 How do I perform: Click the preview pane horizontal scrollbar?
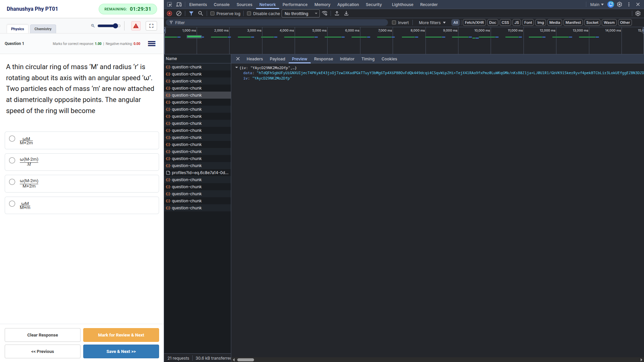pyautogui.click(x=246, y=360)
